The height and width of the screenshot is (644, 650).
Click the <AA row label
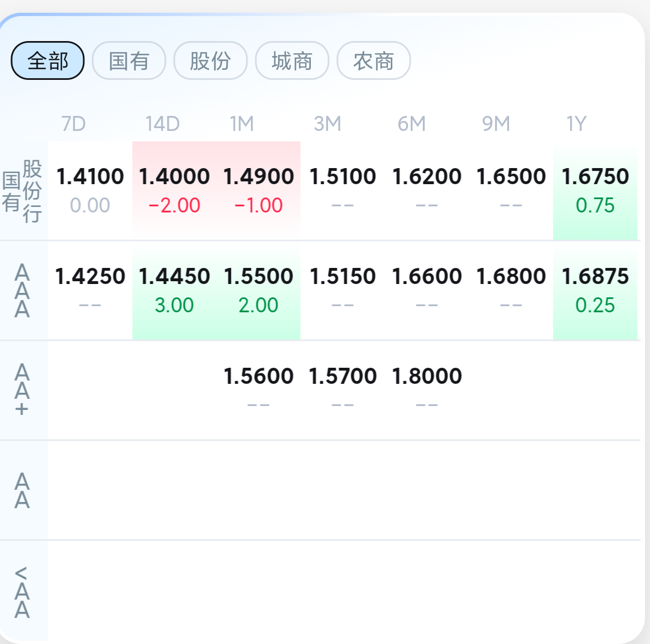22,592
